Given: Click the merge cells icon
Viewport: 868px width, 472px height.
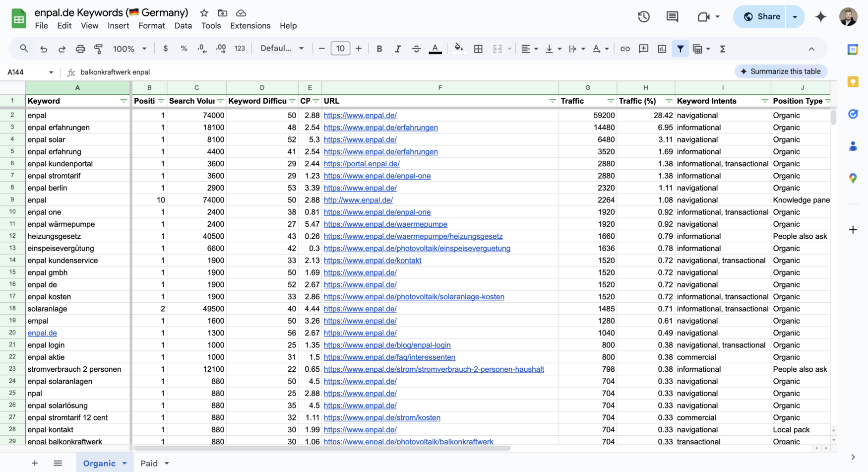Looking at the screenshot, I should click(497, 49).
